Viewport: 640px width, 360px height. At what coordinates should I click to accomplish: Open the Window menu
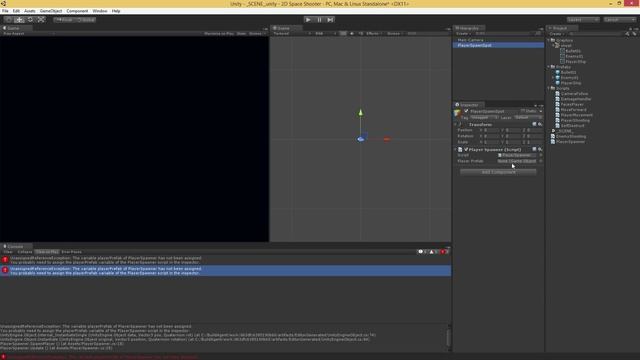click(x=100, y=11)
